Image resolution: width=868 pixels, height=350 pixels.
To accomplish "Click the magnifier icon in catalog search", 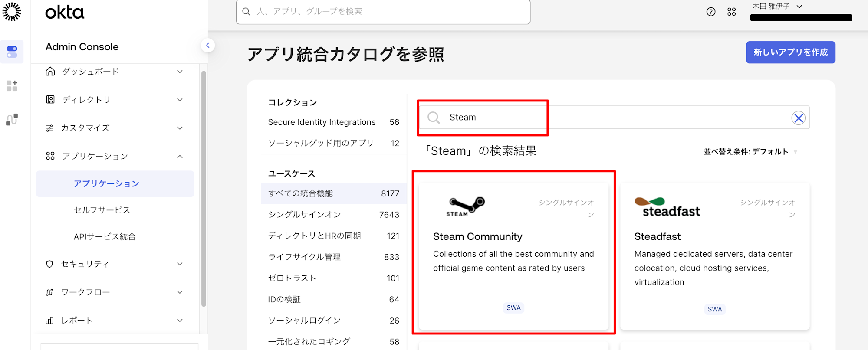I will 434,118.
